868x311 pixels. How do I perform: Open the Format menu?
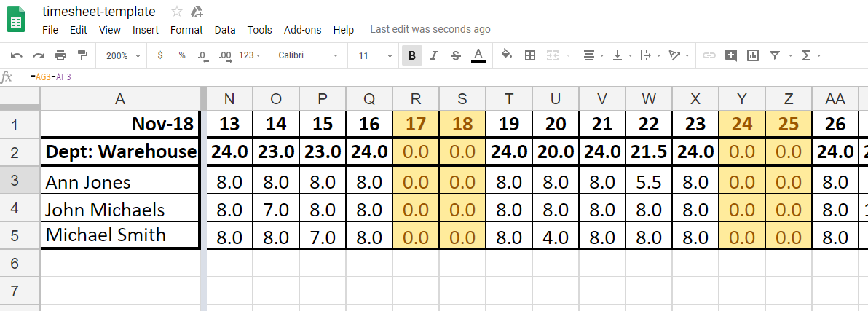(x=186, y=30)
